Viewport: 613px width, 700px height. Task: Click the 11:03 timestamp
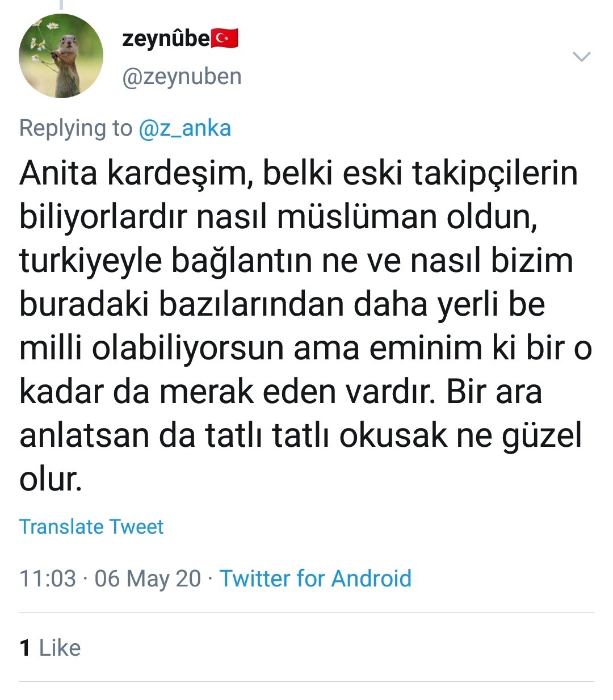(48, 579)
